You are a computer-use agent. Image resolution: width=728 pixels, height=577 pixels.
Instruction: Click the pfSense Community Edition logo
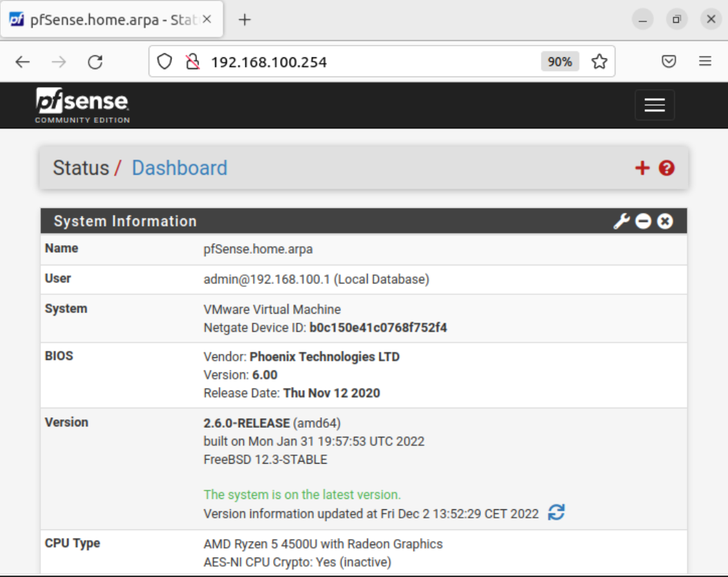(82, 105)
